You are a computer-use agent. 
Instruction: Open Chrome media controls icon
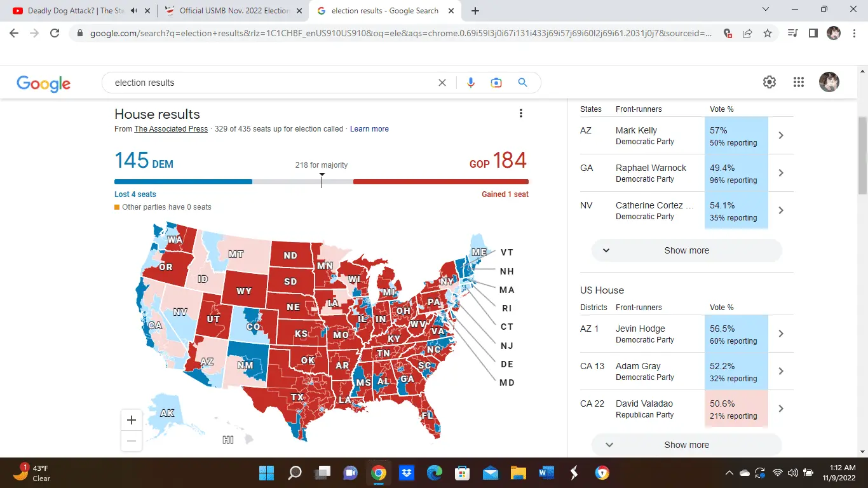click(793, 34)
